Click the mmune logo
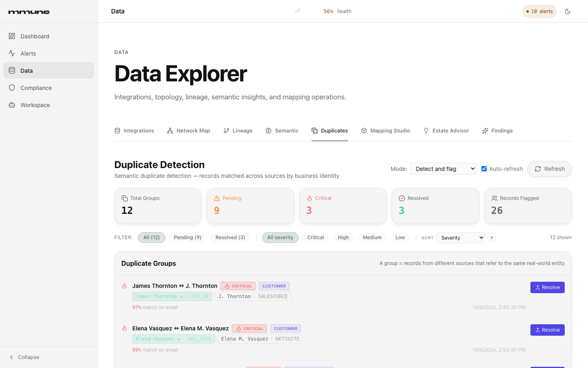 click(29, 12)
